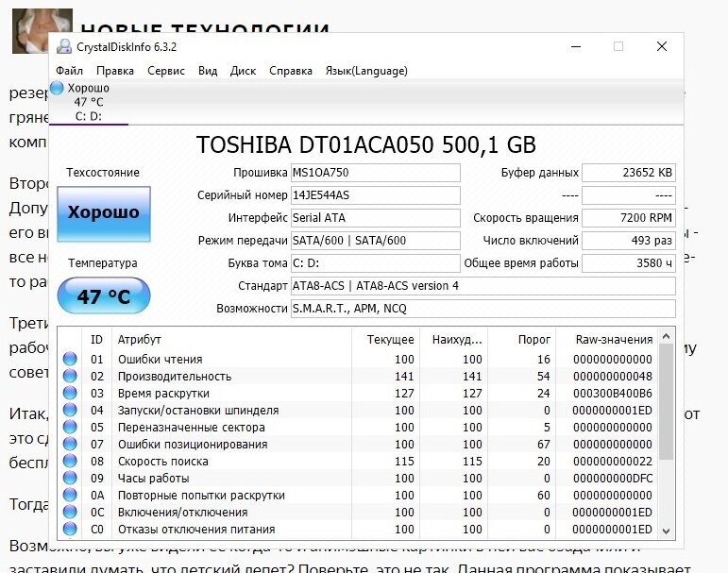The height and width of the screenshot is (573, 728).
Task: Click the Буфер данных value 23652 KB
Action: click(x=629, y=173)
